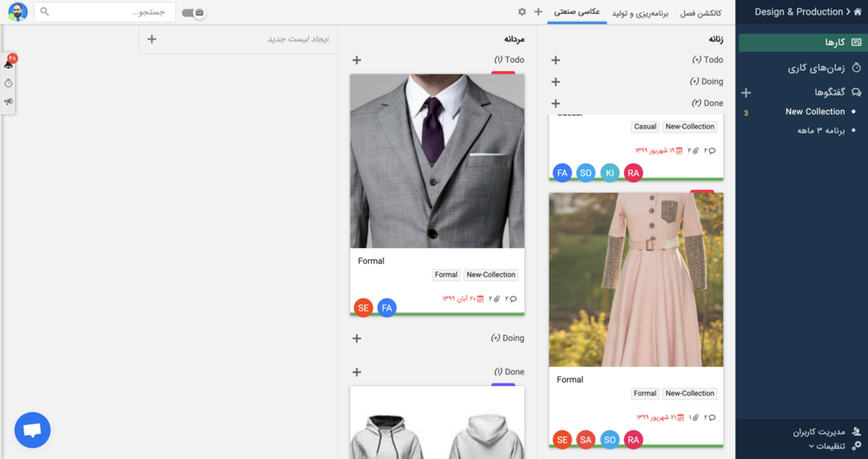This screenshot has height=459, width=868.
Task: Click the Casual tag on Casual card
Action: (x=645, y=127)
